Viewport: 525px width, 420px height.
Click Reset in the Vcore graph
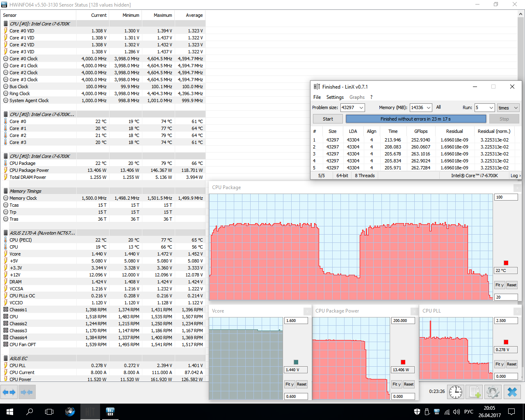[x=302, y=384]
